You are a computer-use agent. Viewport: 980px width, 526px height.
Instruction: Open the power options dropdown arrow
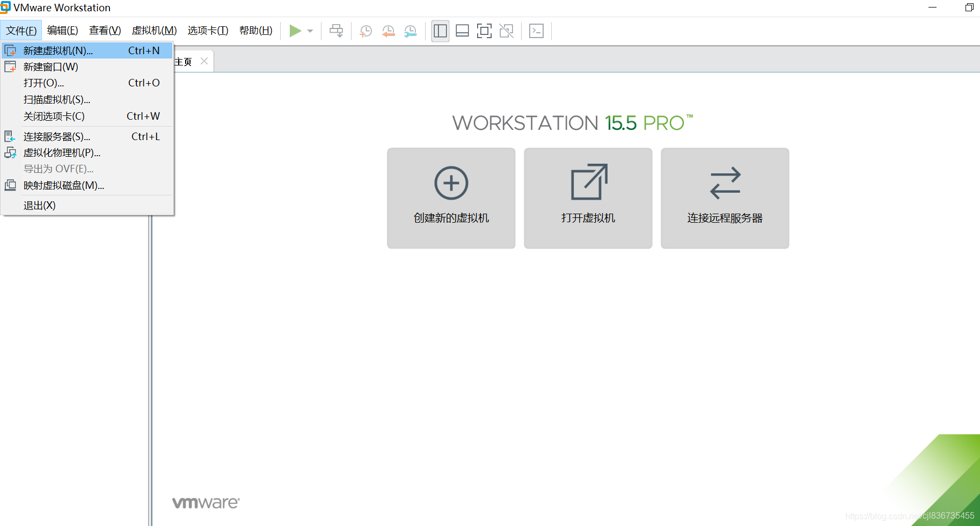pyautogui.click(x=310, y=31)
